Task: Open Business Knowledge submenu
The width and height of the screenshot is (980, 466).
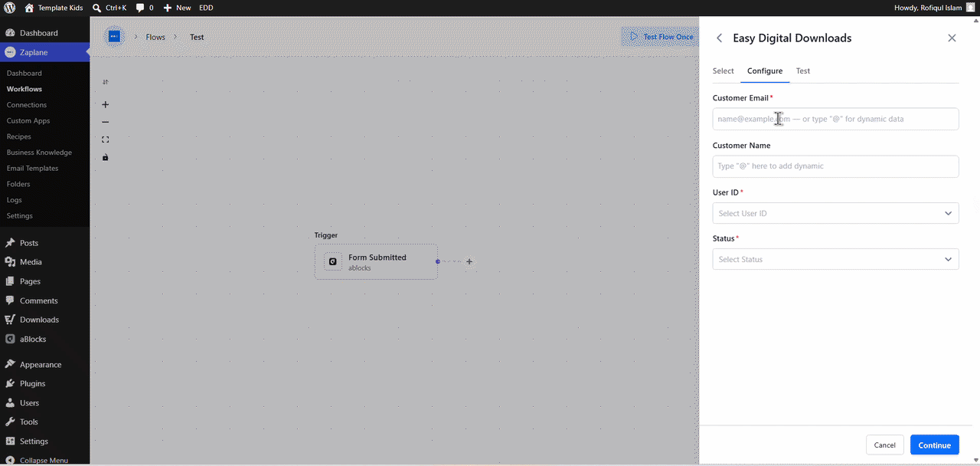Action: (39, 153)
